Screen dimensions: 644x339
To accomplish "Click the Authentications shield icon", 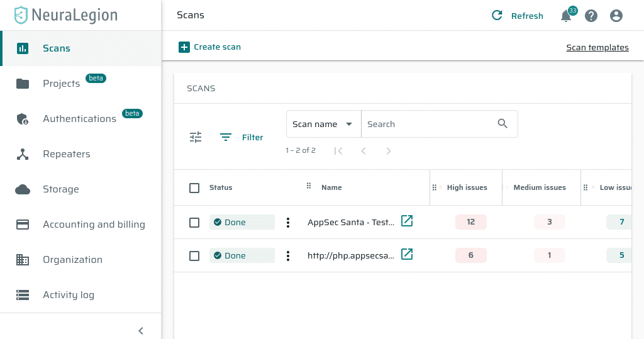I will tap(23, 119).
